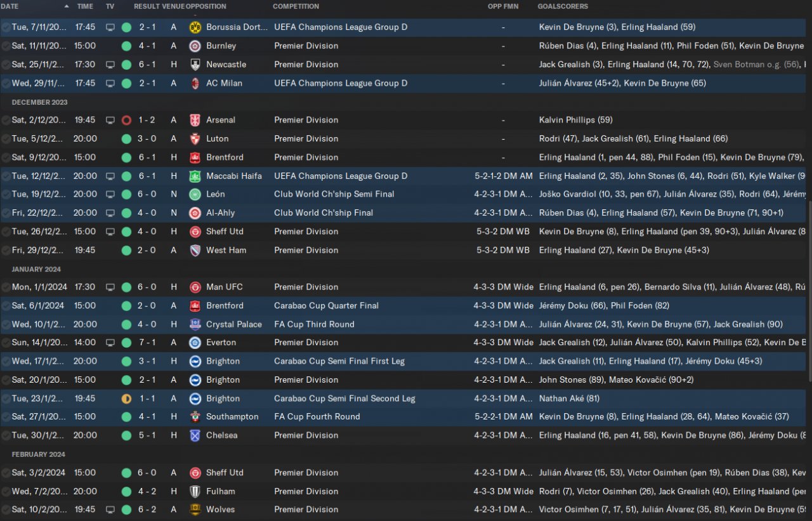Click the Man UFC club badge

(195, 287)
